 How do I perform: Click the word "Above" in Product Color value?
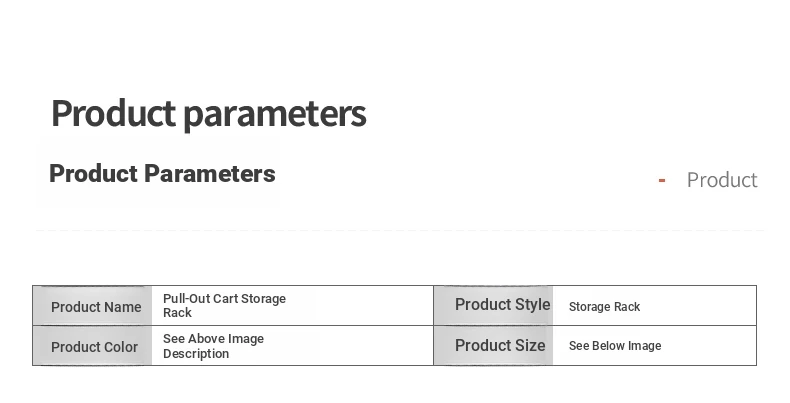(x=207, y=339)
